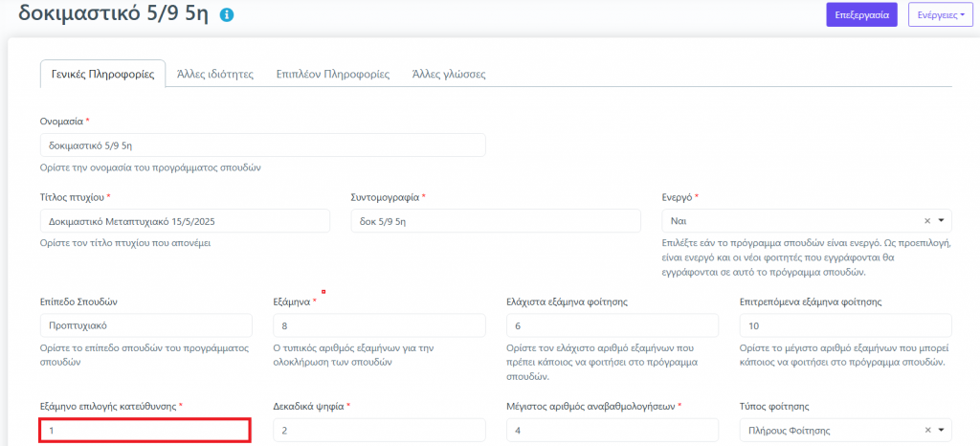The width and height of the screenshot is (980, 446).
Task: Open the Άλλες ιδιότητες tab
Action: click(x=215, y=74)
